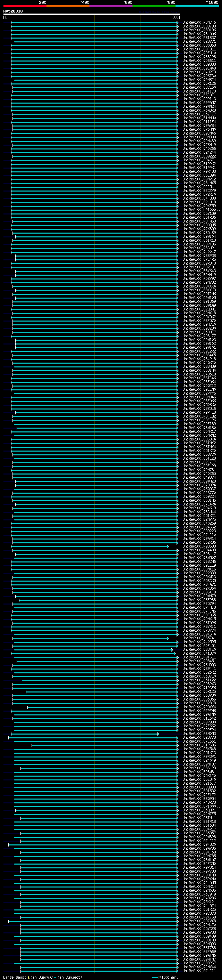Select UniRef100_B6T788 label
The height and width of the screenshot is (980, 222).
click(199, 948)
